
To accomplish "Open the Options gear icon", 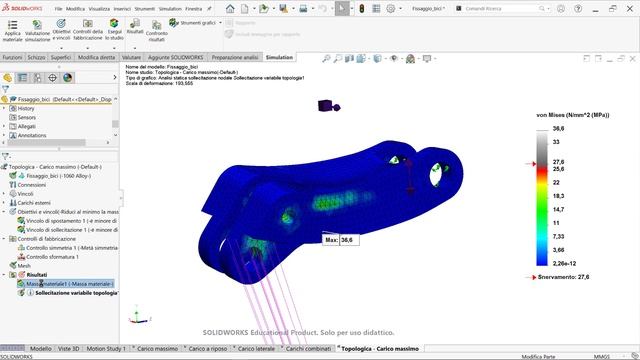I will click(x=391, y=8).
